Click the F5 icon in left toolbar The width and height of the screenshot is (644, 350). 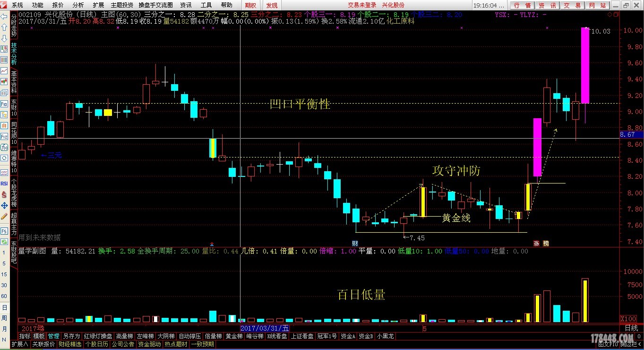[x=4, y=232]
